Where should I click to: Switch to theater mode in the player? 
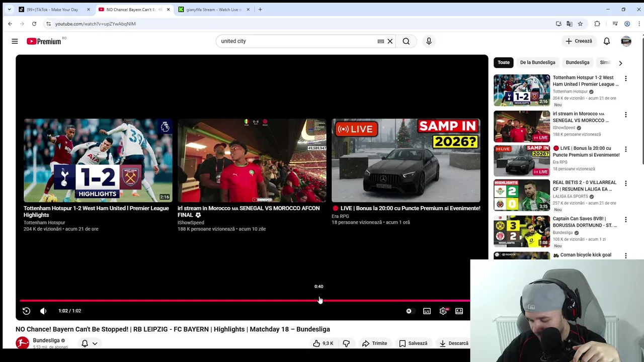(x=459, y=311)
